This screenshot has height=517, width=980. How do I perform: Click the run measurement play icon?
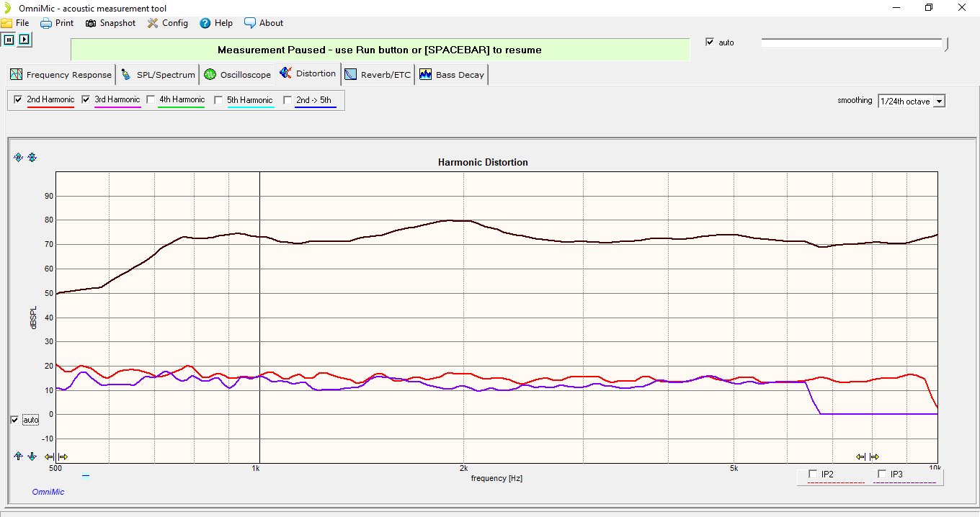[24, 40]
